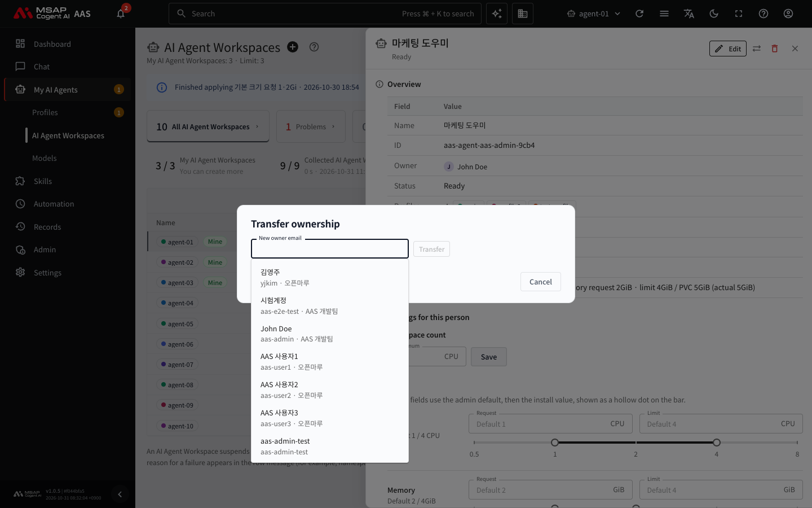
Task: Open help icon beside AI Agent Workspaces title
Action: coord(314,47)
